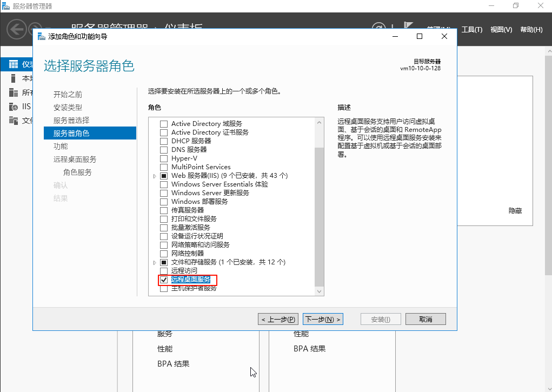Tick the 网络控制器 checkbox

point(164,254)
